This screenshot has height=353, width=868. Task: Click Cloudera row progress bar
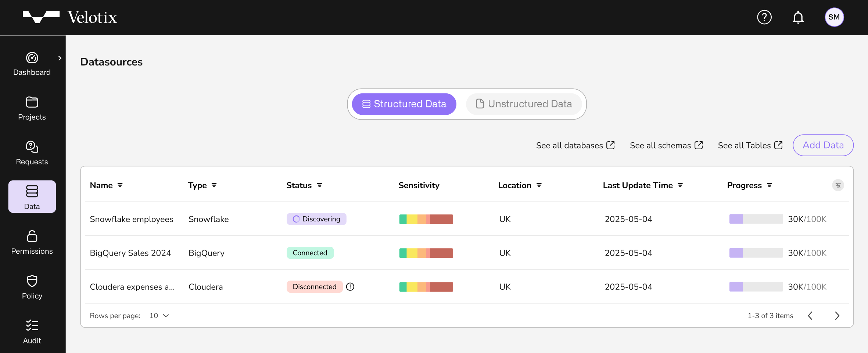tap(756, 287)
